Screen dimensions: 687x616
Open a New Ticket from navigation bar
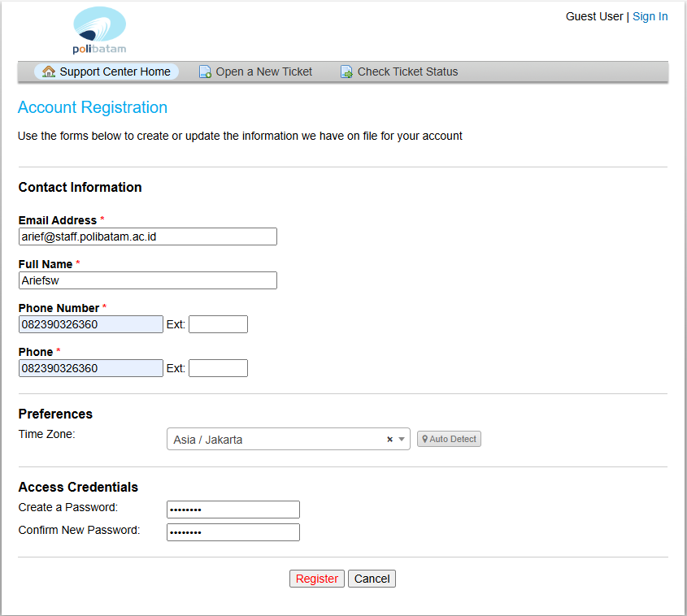(x=263, y=72)
